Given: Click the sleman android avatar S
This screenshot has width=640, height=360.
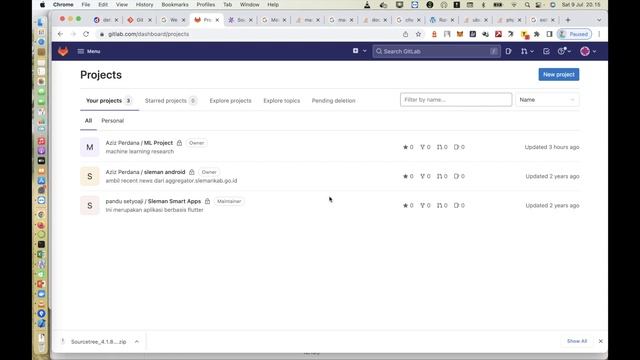Looking at the screenshot, I should [90, 176].
